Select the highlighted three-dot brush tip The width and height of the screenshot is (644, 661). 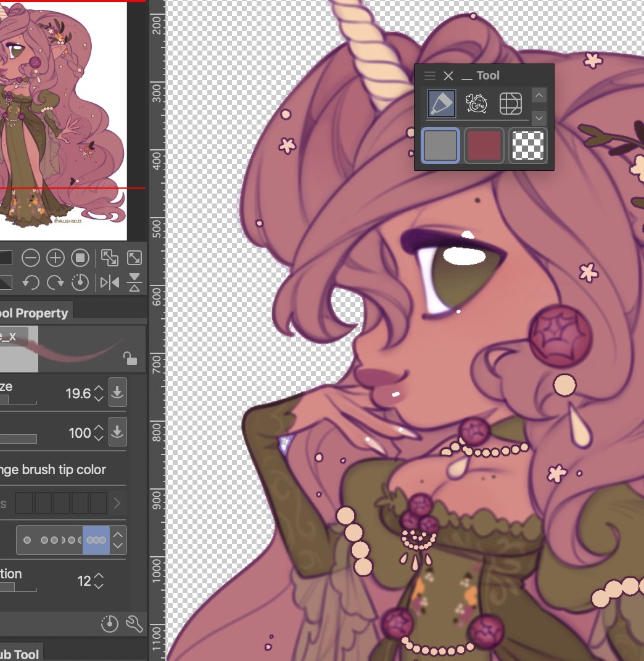coord(96,540)
